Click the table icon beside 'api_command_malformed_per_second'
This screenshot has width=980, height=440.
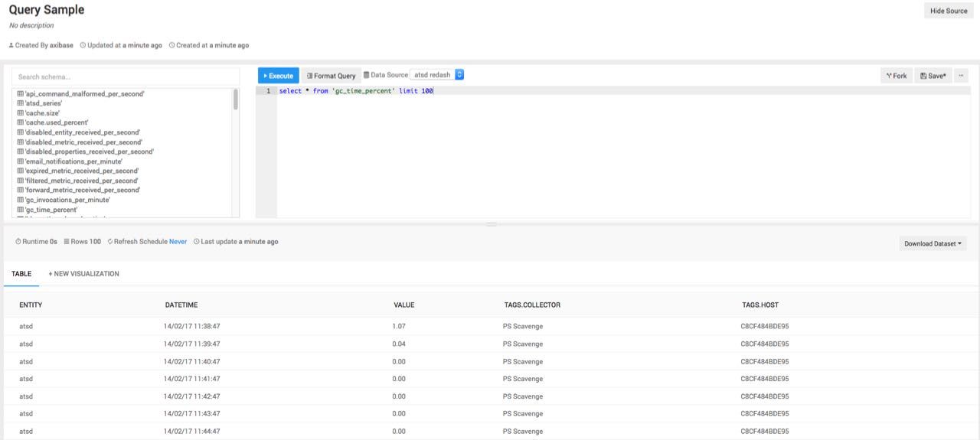21,93
